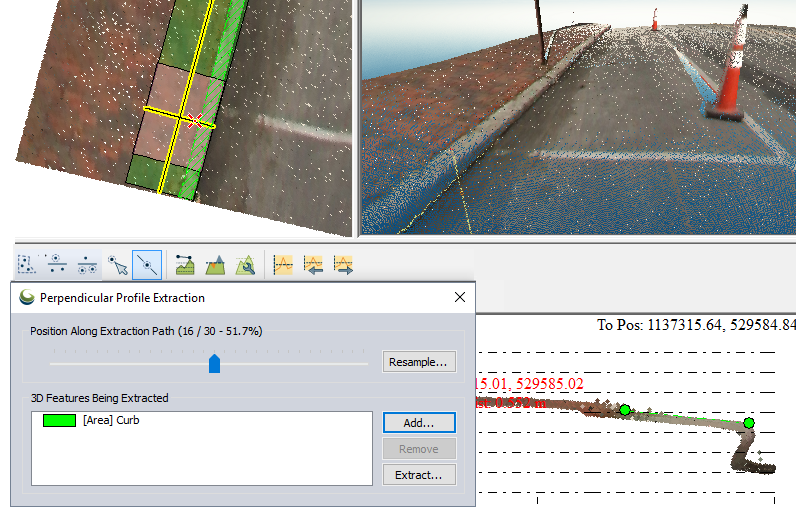Click the yellow profile icon without an arrow
The width and height of the screenshot is (796, 517).
(283, 264)
